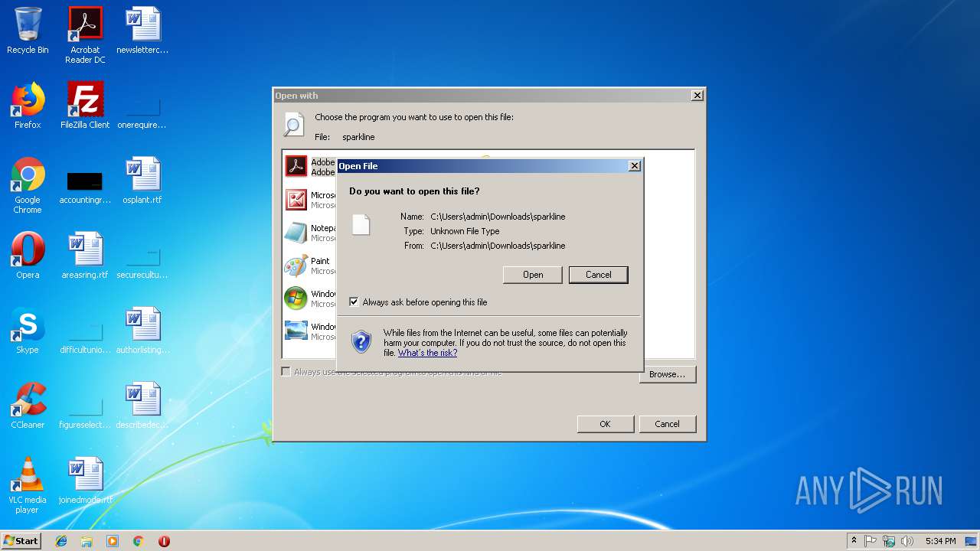Select osplant.rtf document on desktop
Screen dimensions: 980x551
coord(142,181)
